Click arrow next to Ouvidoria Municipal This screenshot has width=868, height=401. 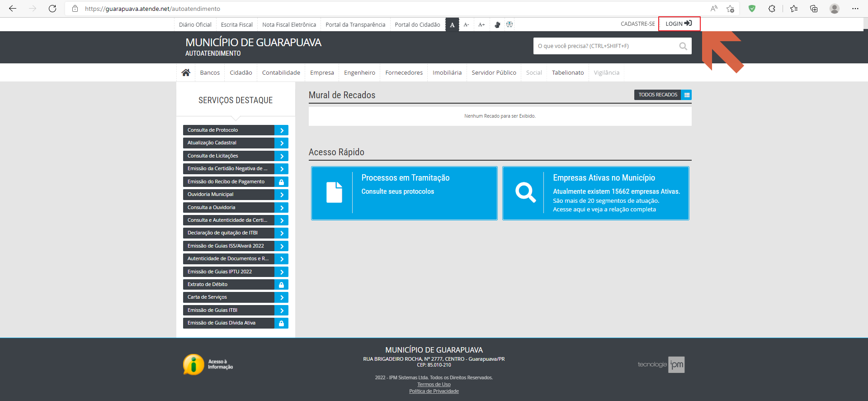coord(281,195)
